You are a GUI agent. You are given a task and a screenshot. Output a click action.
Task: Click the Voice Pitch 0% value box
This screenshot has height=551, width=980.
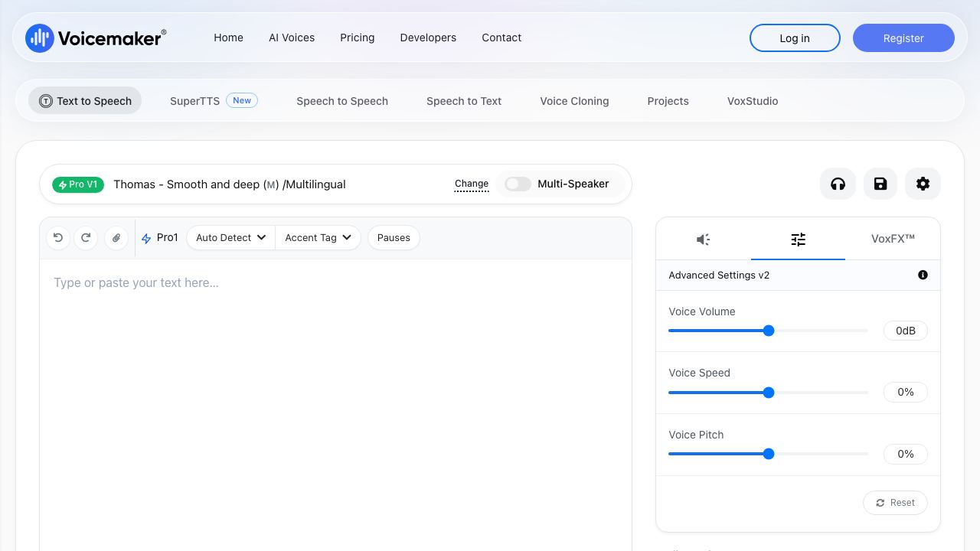coord(906,454)
